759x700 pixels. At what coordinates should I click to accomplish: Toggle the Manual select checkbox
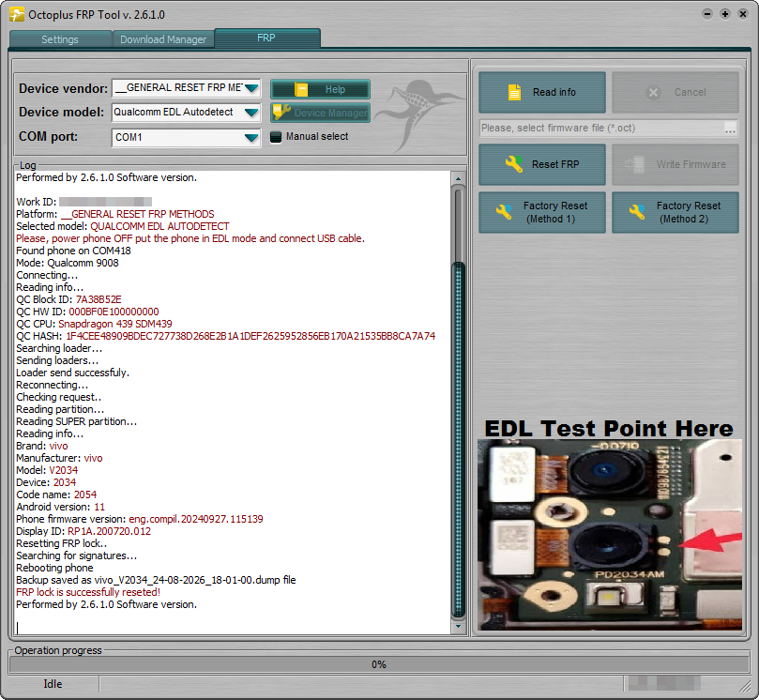[x=276, y=137]
